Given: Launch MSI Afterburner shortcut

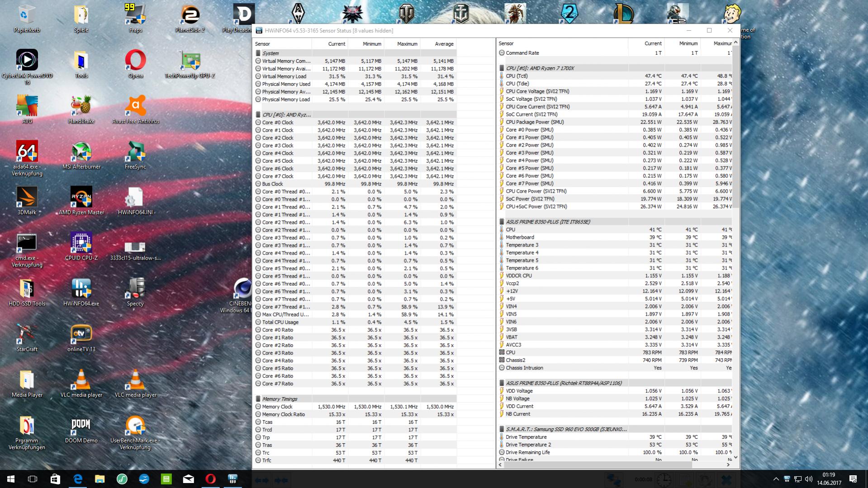Looking at the screenshot, I should 81,156.
